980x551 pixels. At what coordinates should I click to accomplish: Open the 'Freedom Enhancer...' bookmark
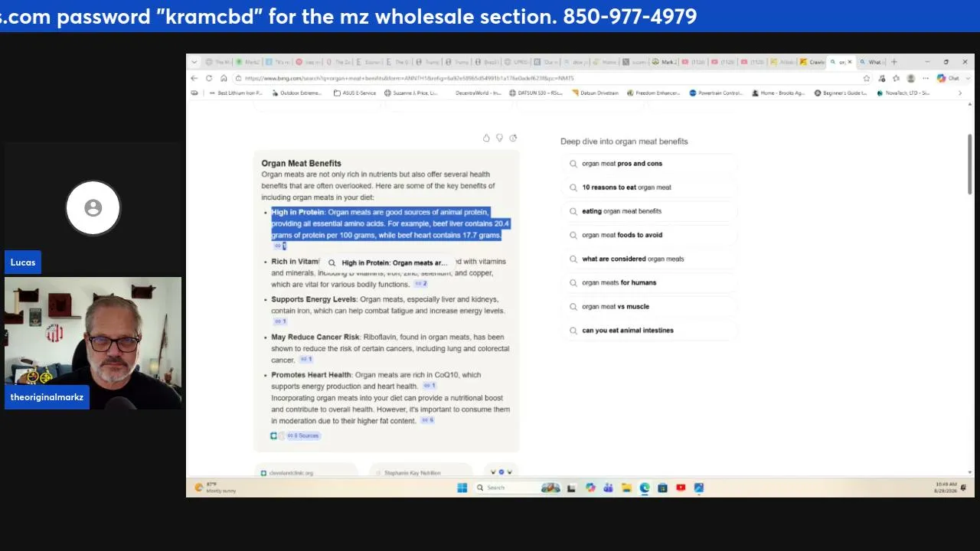click(x=653, y=93)
